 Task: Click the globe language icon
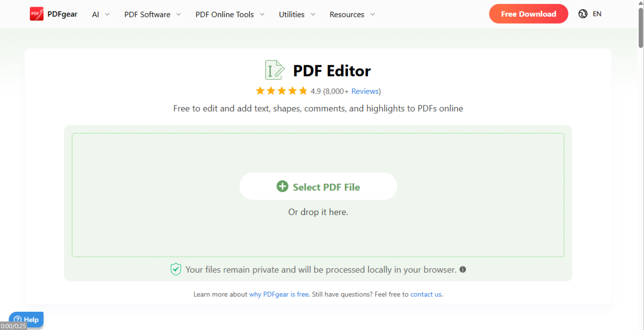point(583,14)
